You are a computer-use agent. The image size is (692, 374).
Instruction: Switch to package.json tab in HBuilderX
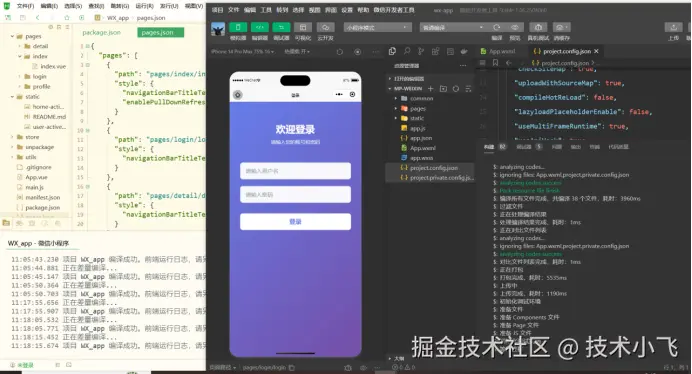pyautogui.click(x=102, y=33)
